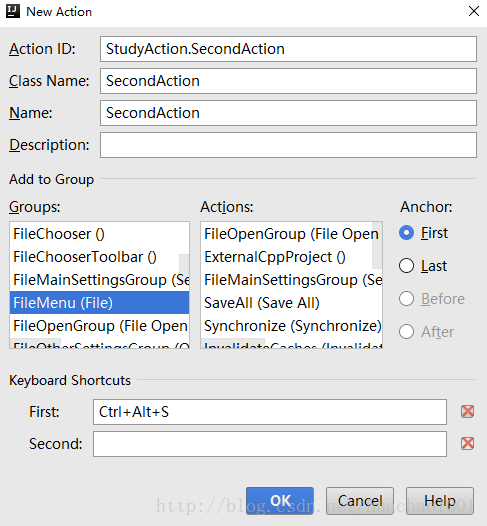Select the First anchor radio button
Screen dimensions: 487x526
point(406,233)
